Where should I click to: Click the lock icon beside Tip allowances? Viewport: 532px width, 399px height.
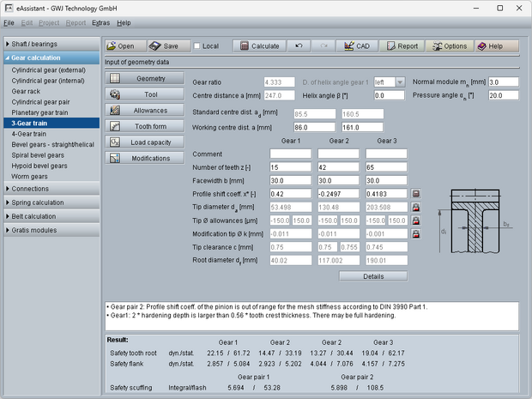pyautogui.click(x=416, y=221)
